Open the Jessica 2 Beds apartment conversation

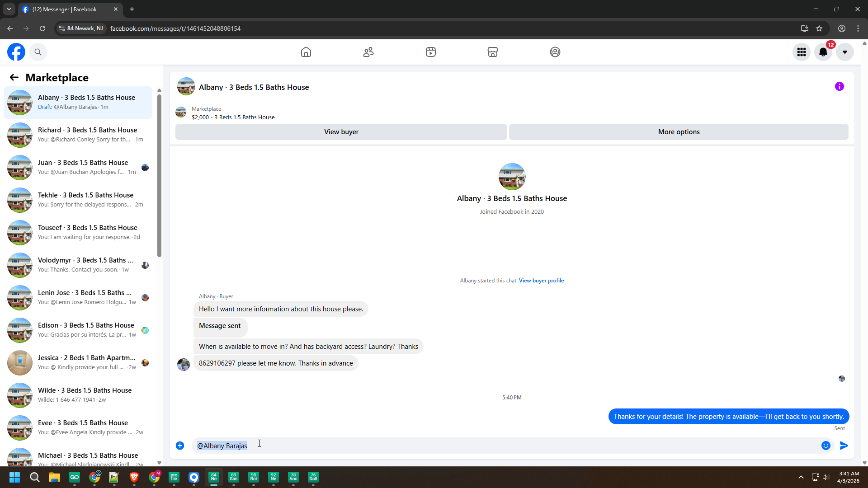(x=78, y=363)
